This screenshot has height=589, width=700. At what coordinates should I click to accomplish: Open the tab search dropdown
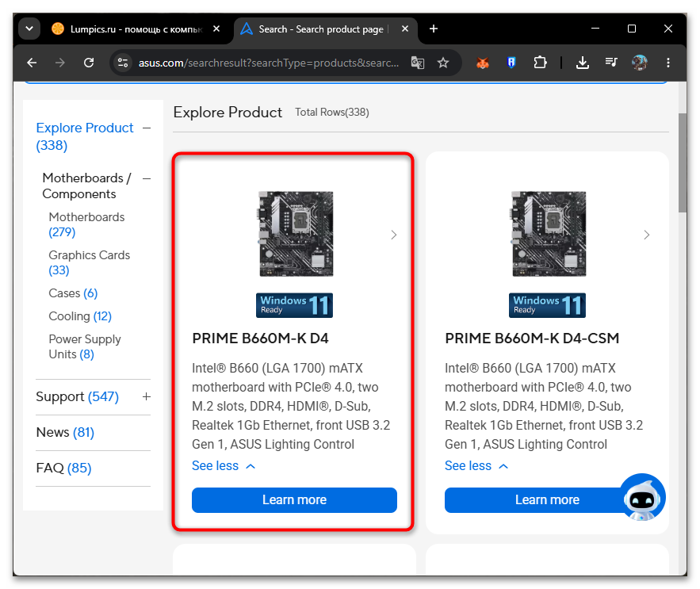pos(29,29)
